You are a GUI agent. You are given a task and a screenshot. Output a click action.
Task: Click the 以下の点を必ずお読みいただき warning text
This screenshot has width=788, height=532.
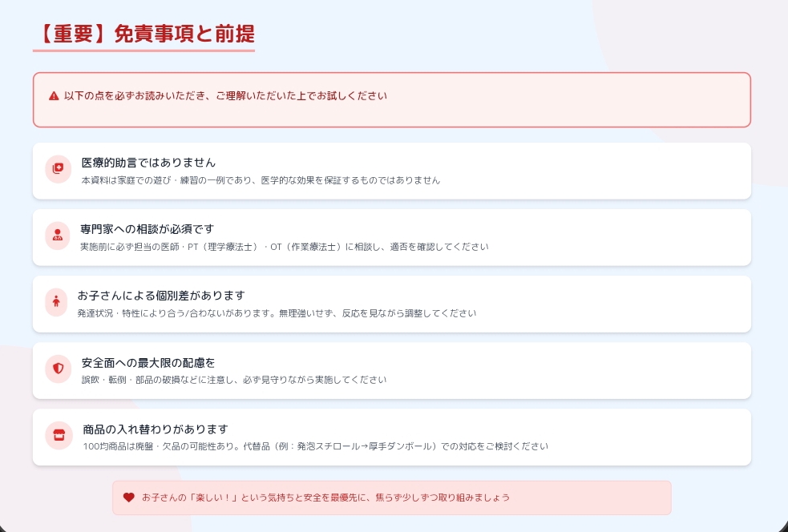[225, 96]
